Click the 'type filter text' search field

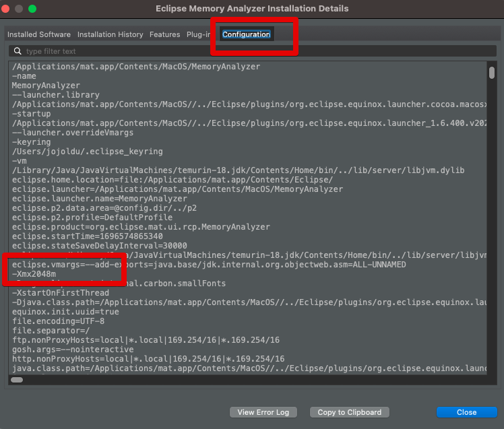[253, 51]
